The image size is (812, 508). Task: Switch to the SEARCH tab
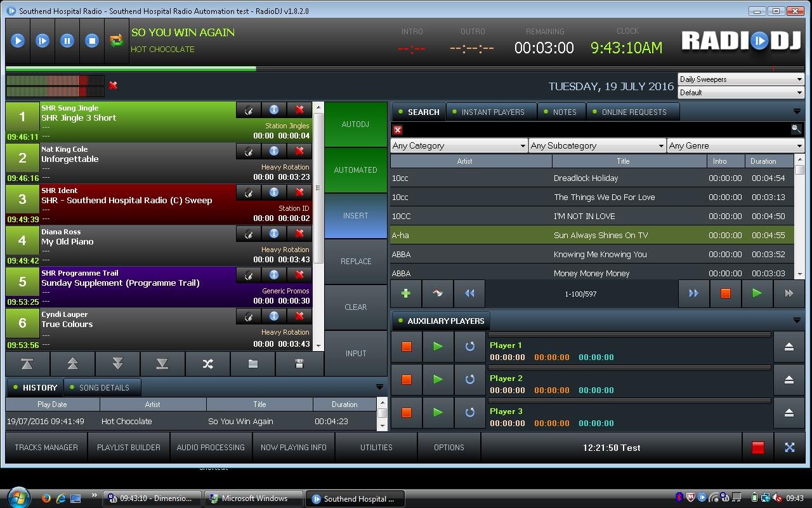418,112
